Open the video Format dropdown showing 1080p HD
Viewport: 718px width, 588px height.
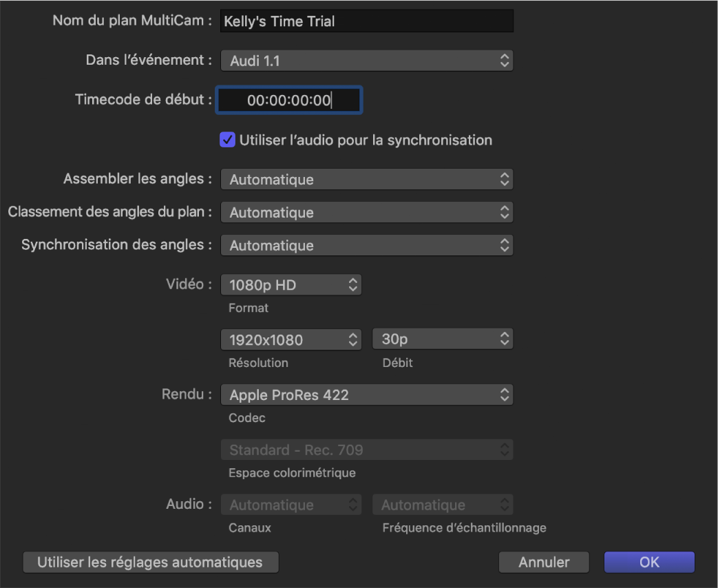[291, 284]
